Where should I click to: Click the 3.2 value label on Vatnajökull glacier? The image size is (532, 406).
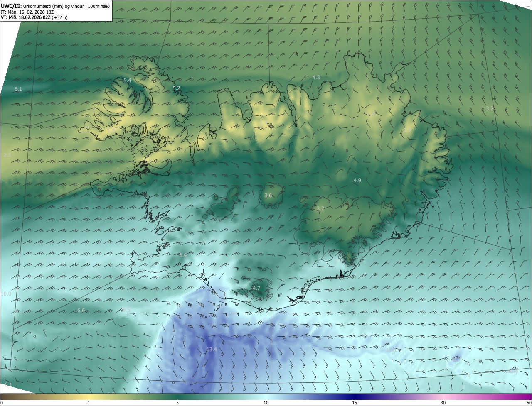[x=320, y=208]
